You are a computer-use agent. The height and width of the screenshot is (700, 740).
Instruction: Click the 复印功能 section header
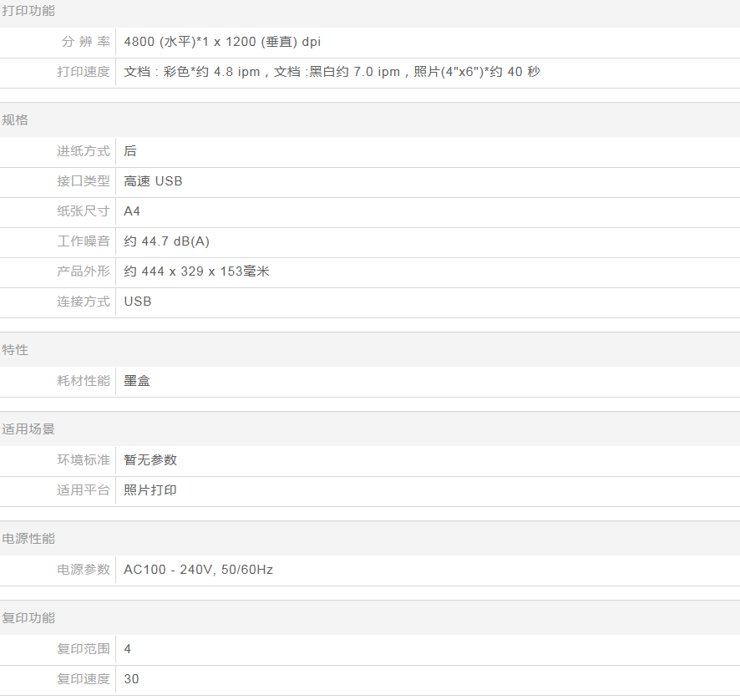click(28, 618)
